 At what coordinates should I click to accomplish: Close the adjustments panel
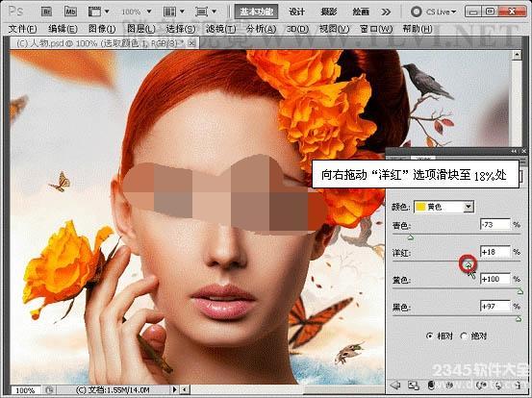tap(524, 151)
